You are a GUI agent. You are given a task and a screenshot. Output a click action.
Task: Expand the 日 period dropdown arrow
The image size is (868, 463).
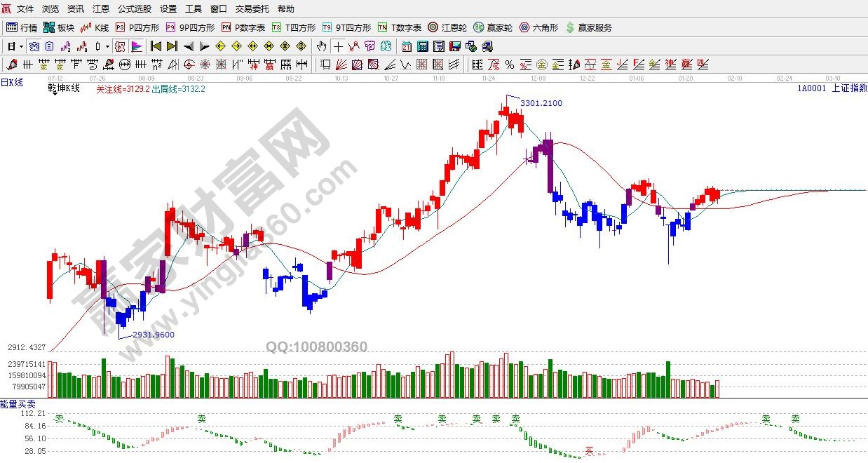click(x=21, y=47)
